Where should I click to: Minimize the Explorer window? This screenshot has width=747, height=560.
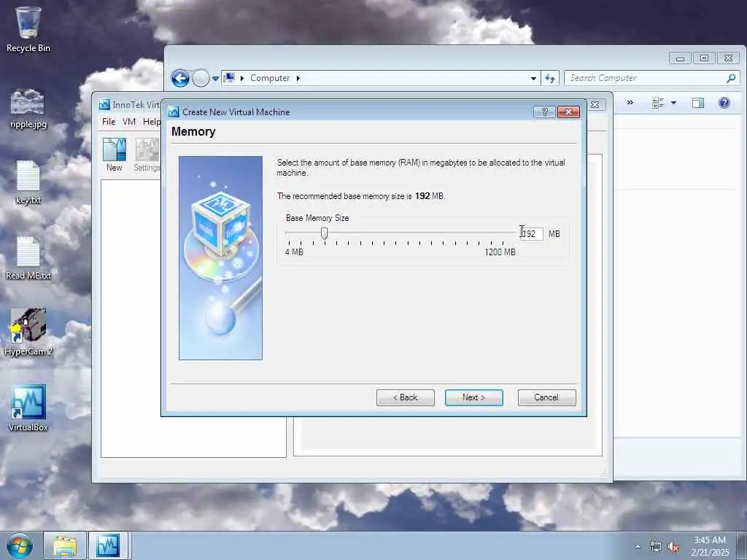point(680,58)
